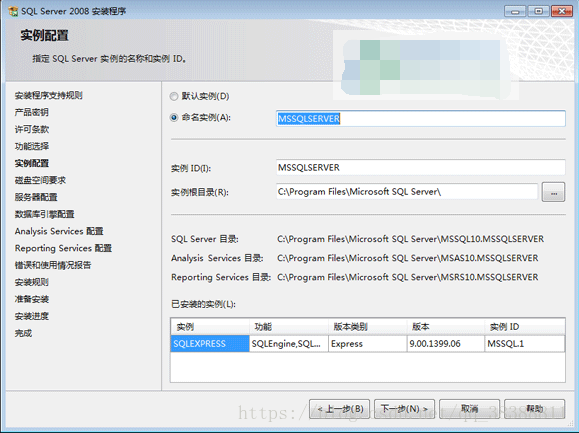Click the SQL Server setup title bar icon
The height and width of the screenshot is (433, 579).
point(13,11)
